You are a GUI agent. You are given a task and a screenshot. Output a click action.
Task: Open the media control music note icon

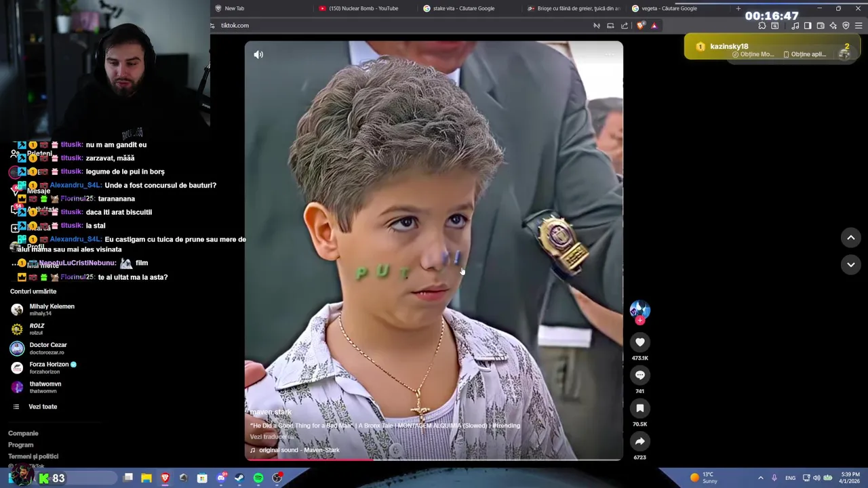pos(795,26)
